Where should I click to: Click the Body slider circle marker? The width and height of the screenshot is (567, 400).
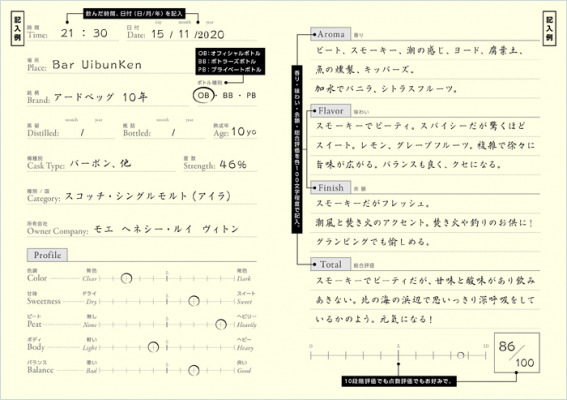[153, 347]
